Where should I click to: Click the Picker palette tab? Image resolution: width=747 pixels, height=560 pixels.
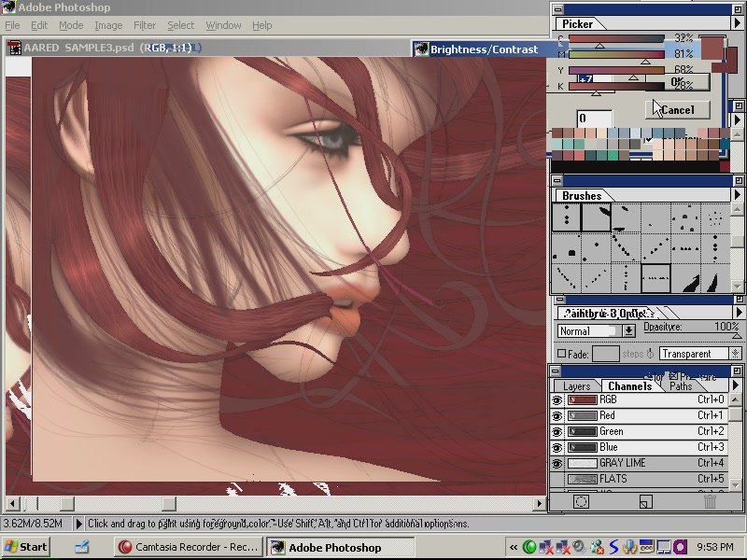(x=577, y=24)
